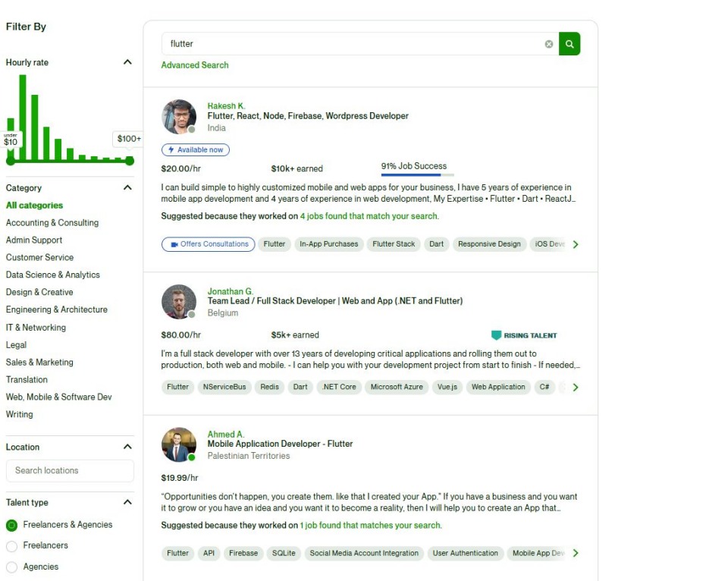Collapse the Category filter section
The image size is (728, 581).
[x=127, y=187]
